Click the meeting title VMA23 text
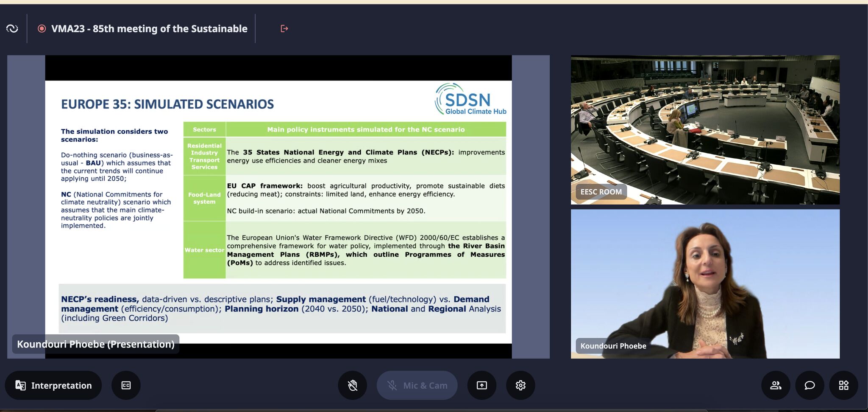 point(149,28)
